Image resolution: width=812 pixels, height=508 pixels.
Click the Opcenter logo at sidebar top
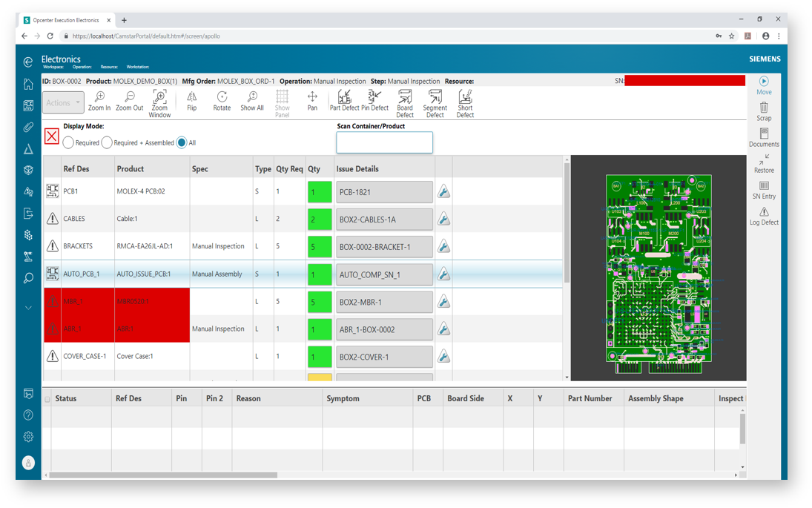28,62
